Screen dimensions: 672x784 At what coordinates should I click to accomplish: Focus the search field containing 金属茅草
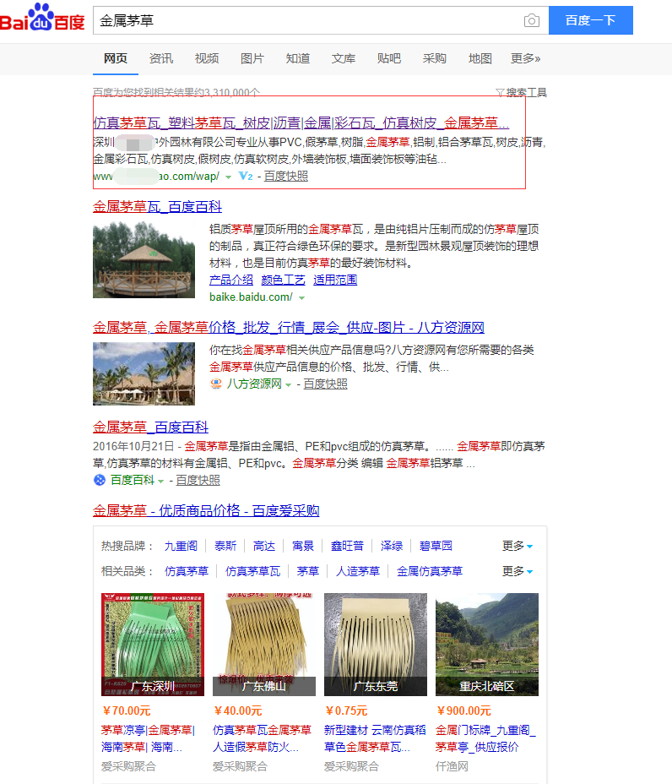tap(321, 20)
